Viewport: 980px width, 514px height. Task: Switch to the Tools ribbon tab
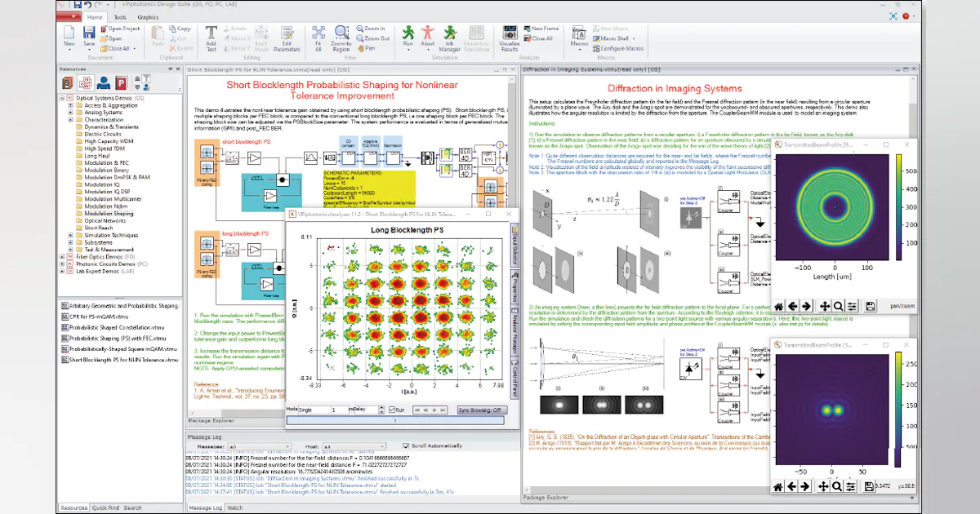[x=120, y=16]
